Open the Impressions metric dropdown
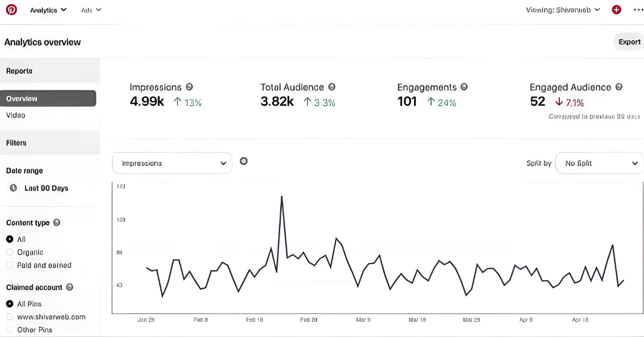644x337 pixels. (x=172, y=163)
